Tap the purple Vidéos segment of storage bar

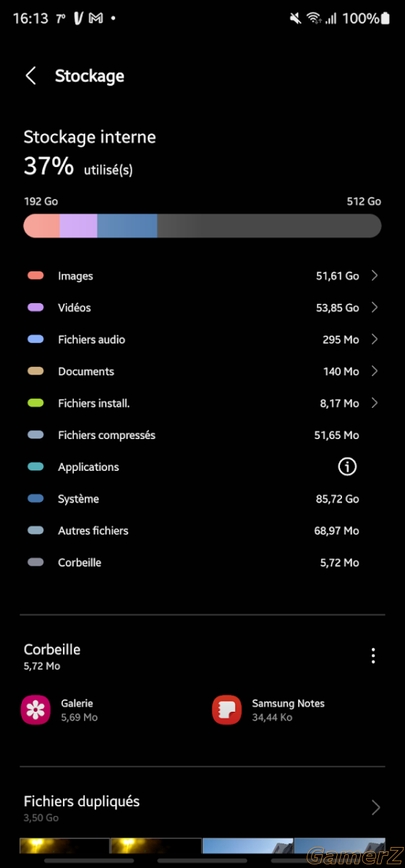click(x=78, y=226)
